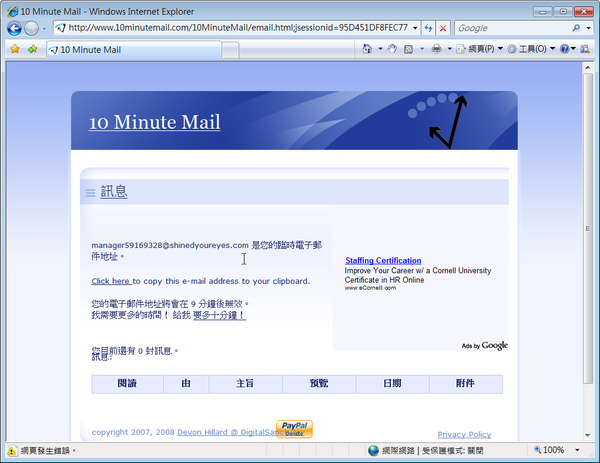This screenshot has height=463, width=600.
Task: Refresh the page with the Refresh button
Action: pos(428,28)
